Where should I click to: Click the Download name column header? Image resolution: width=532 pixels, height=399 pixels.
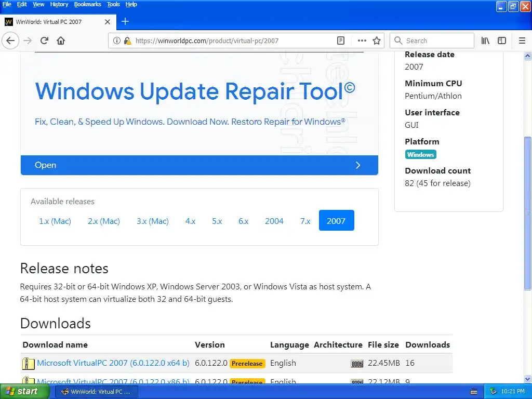55,345
